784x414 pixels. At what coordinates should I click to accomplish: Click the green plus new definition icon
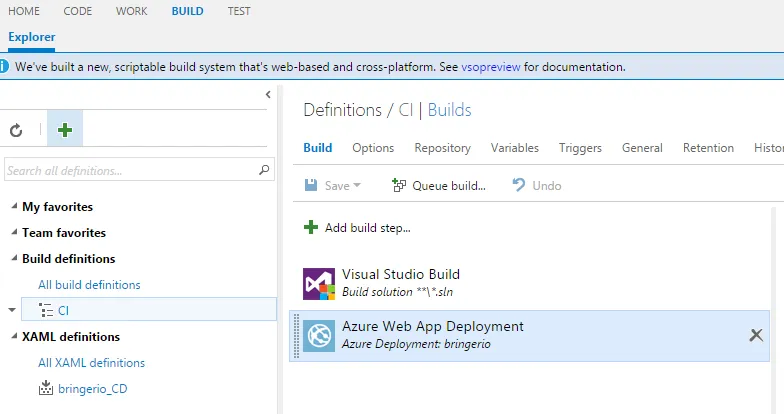[x=65, y=130]
